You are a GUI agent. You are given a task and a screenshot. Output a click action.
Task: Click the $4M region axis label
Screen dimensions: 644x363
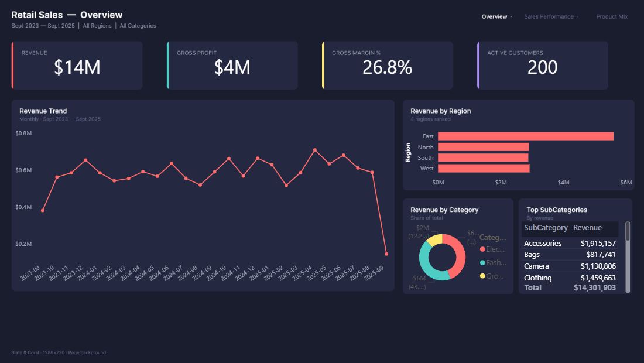[x=563, y=182]
